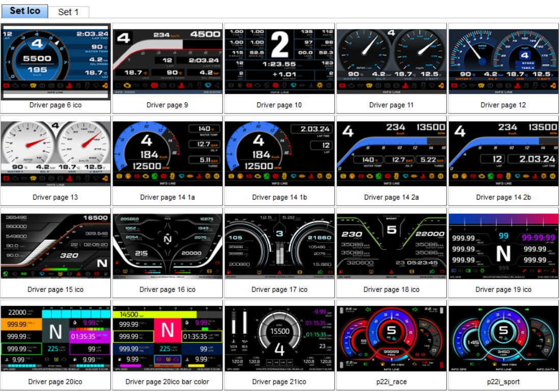Select the Driver page 18 ico thumbnail

point(391,246)
